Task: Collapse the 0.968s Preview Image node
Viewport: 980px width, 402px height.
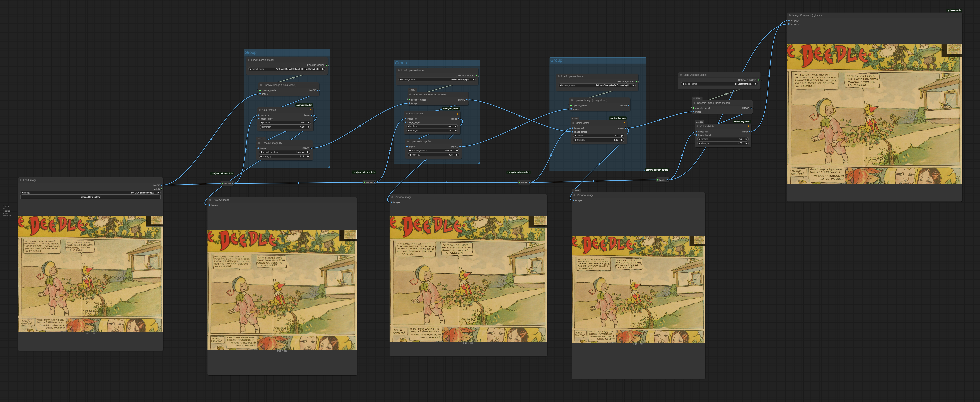Action: point(574,195)
